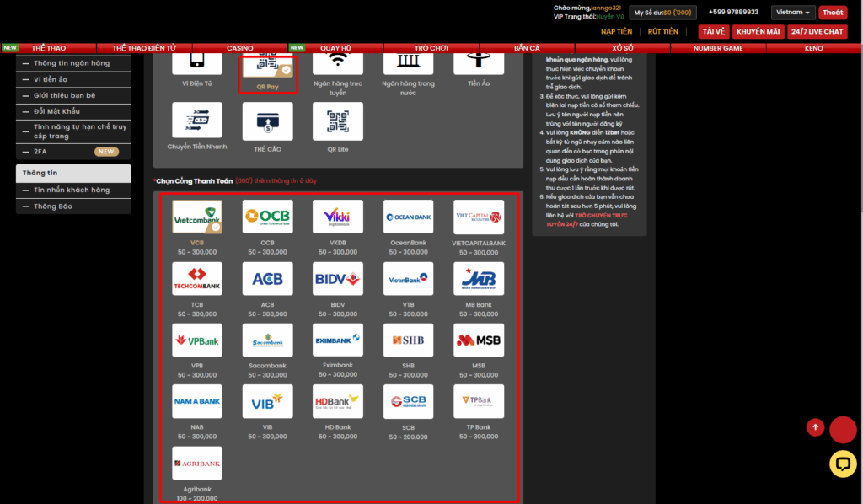Select the Agribank logo
This screenshot has height=504, width=863.
(197, 464)
